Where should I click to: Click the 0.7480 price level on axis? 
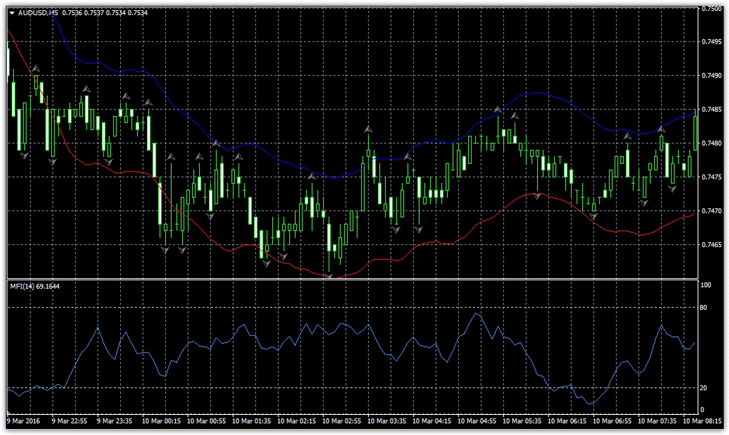[711, 144]
